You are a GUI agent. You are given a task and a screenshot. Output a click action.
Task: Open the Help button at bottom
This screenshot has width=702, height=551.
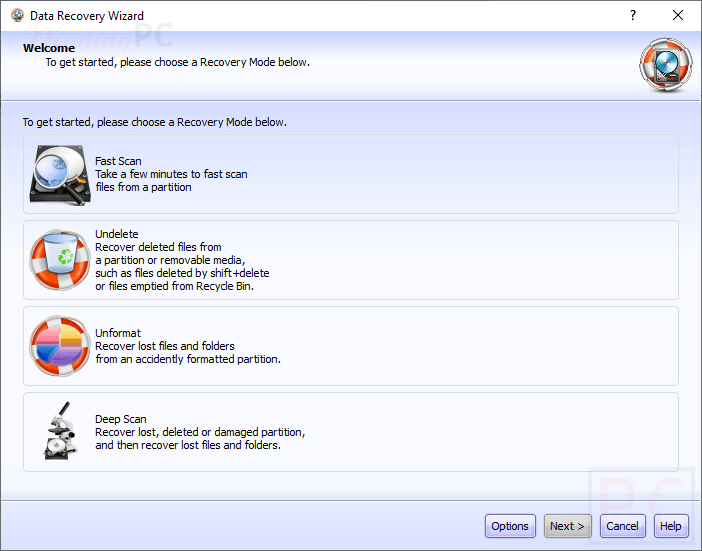(671, 526)
